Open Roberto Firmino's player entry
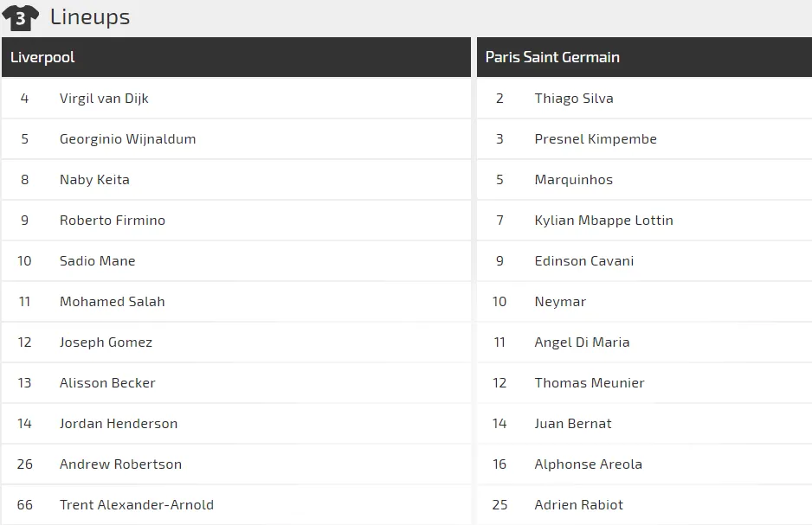Image resolution: width=812 pixels, height=525 pixels. tap(113, 221)
